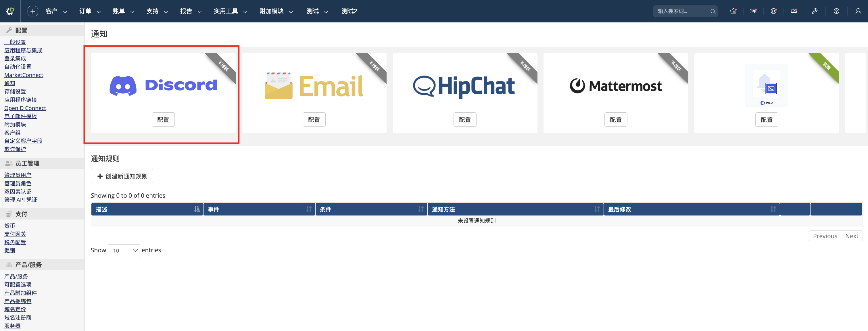This screenshot has width=868, height=331.
Task: Open the 管理员用户 sidebar link
Action: pyautogui.click(x=18, y=175)
